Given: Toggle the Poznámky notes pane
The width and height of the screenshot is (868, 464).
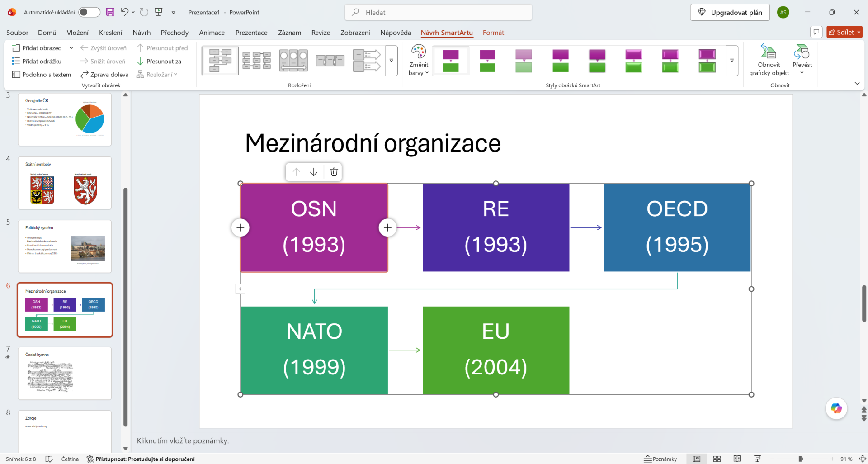Looking at the screenshot, I should coord(660,459).
